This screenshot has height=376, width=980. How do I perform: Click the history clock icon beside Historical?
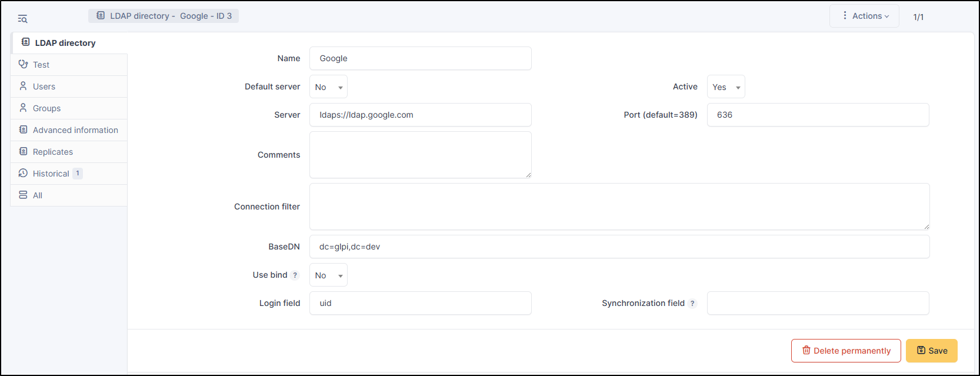point(24,173)
